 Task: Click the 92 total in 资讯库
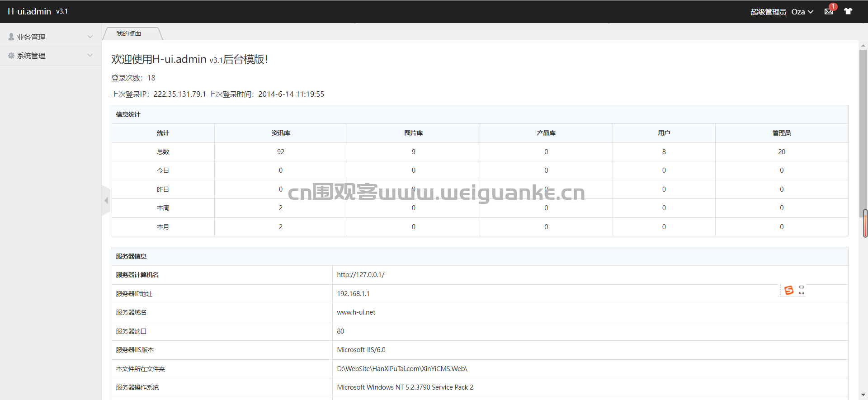coord(281,152)
